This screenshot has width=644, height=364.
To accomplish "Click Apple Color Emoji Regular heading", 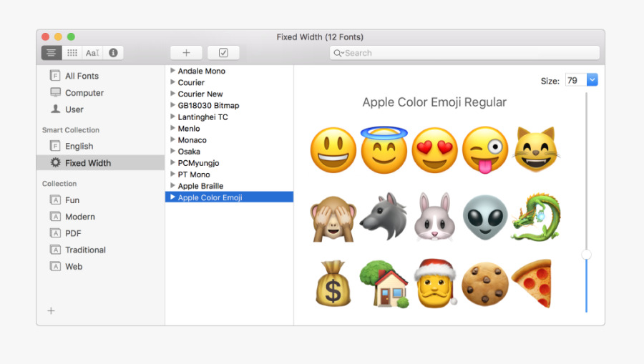I will point(434,102).
